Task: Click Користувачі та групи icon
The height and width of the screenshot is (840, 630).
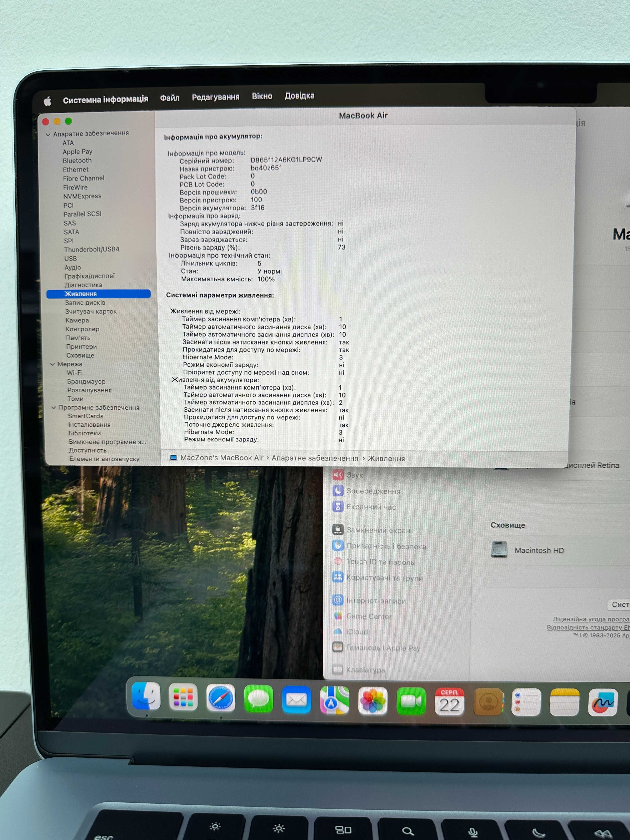Action: 337,577
